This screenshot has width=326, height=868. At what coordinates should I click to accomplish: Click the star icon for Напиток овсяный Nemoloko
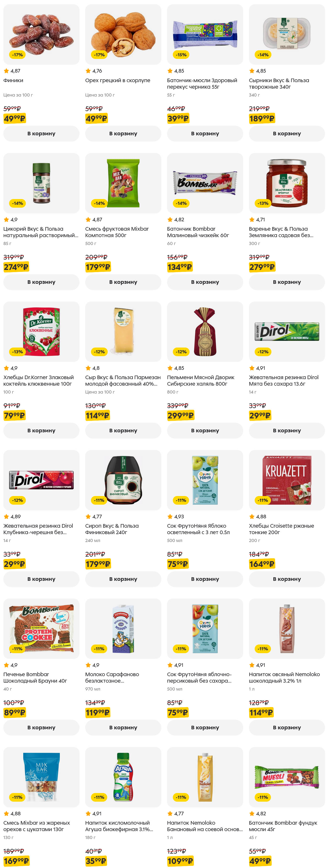(x=252, y=665)
